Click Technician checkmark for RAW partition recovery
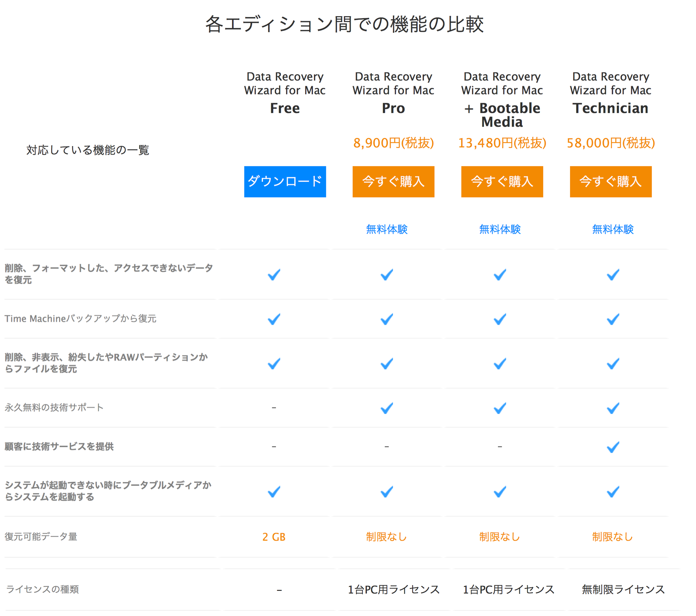The image size is (696, 616). coord(613,364)
